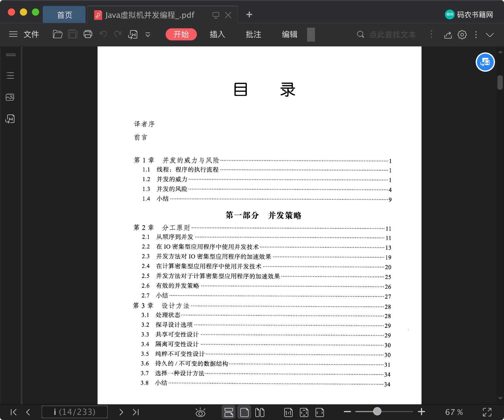Image resolution: width=504 pixels, height=420 pixels.
Task: Click the vertical scrollbar thumb
Action: (x=500, y=83)
